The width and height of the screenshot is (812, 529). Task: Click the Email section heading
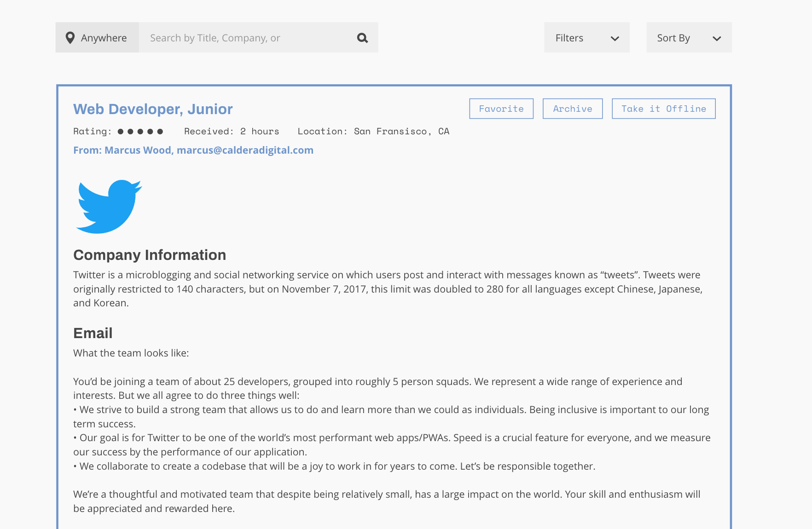pyautogui.click(x=93, y=333)
